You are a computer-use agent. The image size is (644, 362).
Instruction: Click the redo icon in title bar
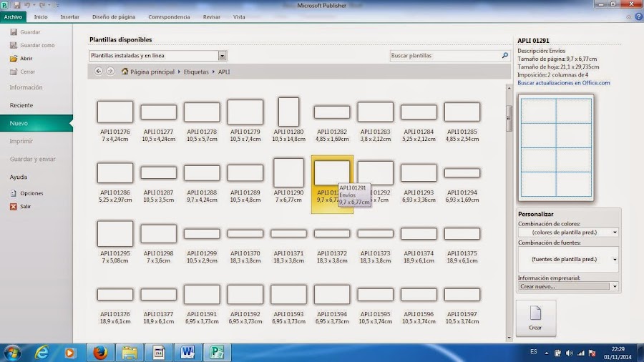coord(42,5)
